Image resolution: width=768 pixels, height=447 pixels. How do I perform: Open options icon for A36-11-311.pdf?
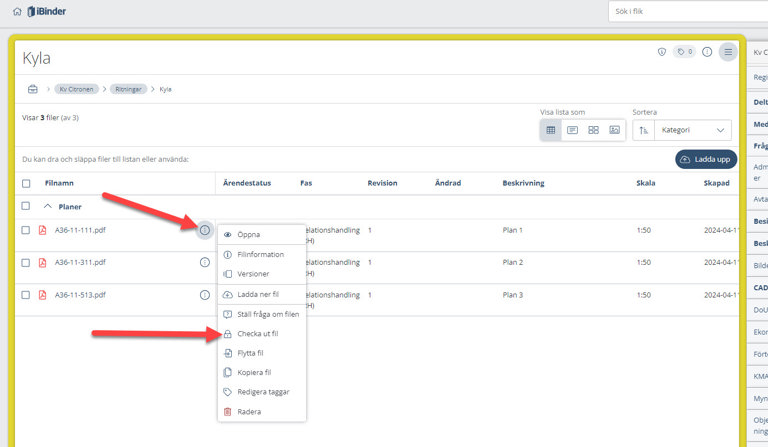pos(205,262)
